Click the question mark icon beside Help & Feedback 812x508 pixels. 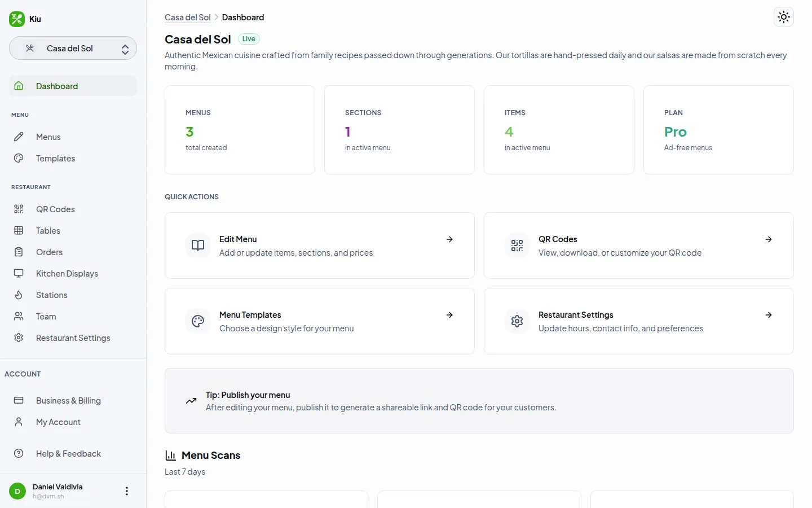(x=19, y=453)
